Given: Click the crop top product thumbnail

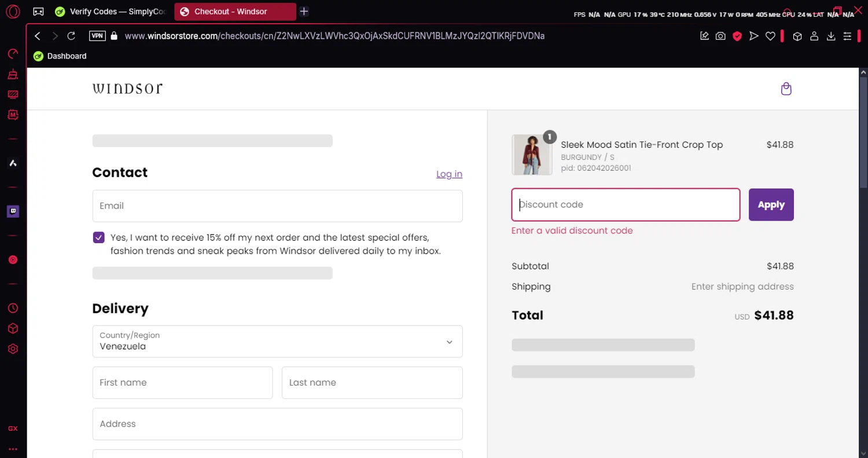Looking at the screenshot, I should (532, 155).
